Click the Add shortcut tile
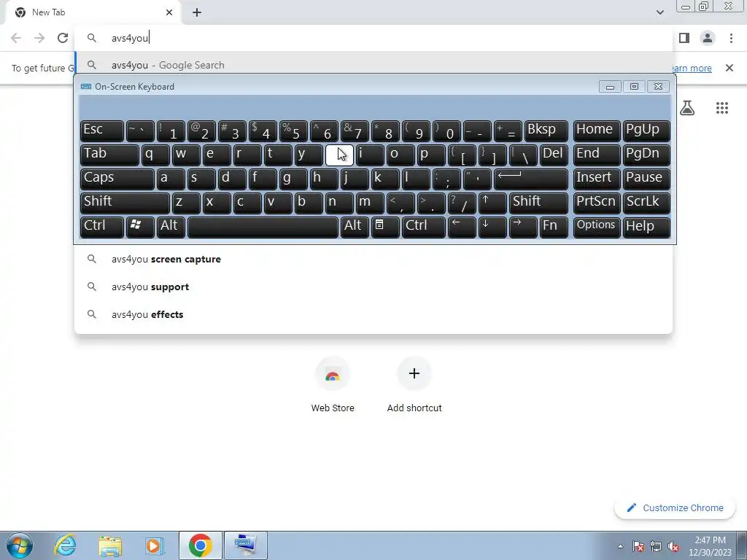The width and height of the screenshot is (747, 560). tap(414, 386)
